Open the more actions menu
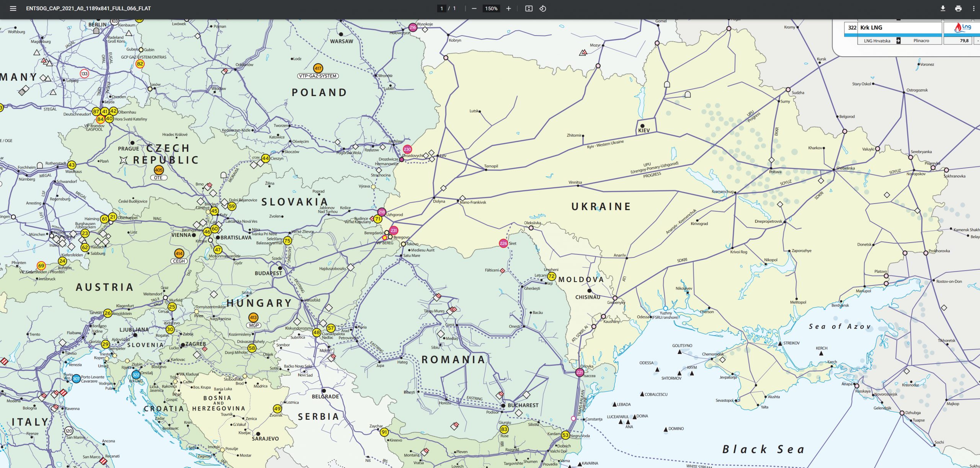980x468 pixels. point(973,8)
